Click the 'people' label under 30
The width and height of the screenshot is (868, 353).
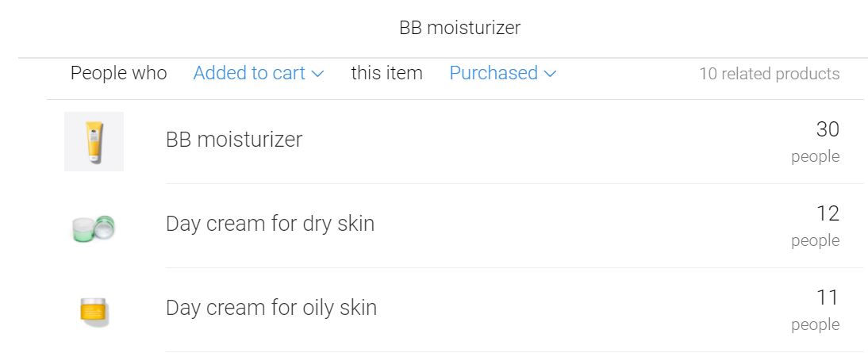click(x=815, y=156)
